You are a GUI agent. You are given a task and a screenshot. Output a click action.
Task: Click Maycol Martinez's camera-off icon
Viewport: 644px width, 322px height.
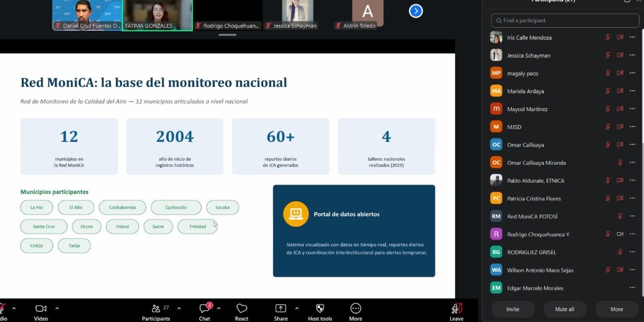coord(620,109)
